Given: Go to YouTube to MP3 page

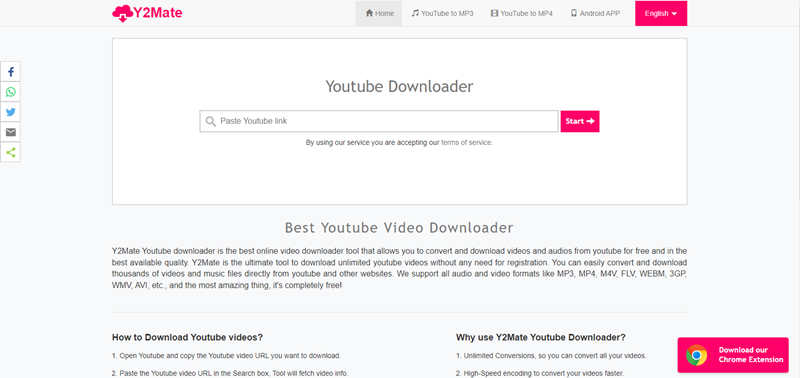Looking at the screenshot, I should pyautogui.click(x=442, y=13).
